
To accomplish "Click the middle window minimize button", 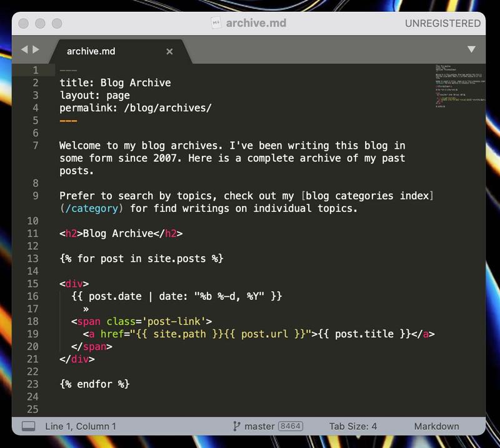I will pos(41,23).
